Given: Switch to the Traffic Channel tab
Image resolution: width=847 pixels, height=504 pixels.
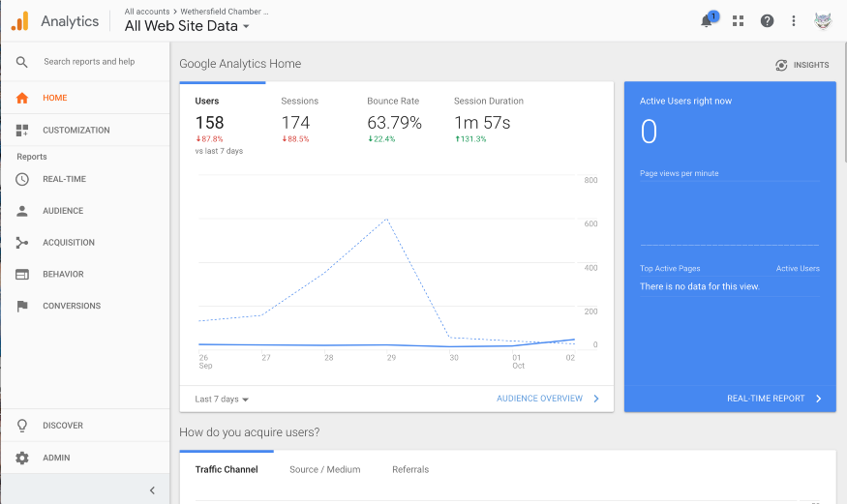Looking at the screenshot, I should point(227,469).
